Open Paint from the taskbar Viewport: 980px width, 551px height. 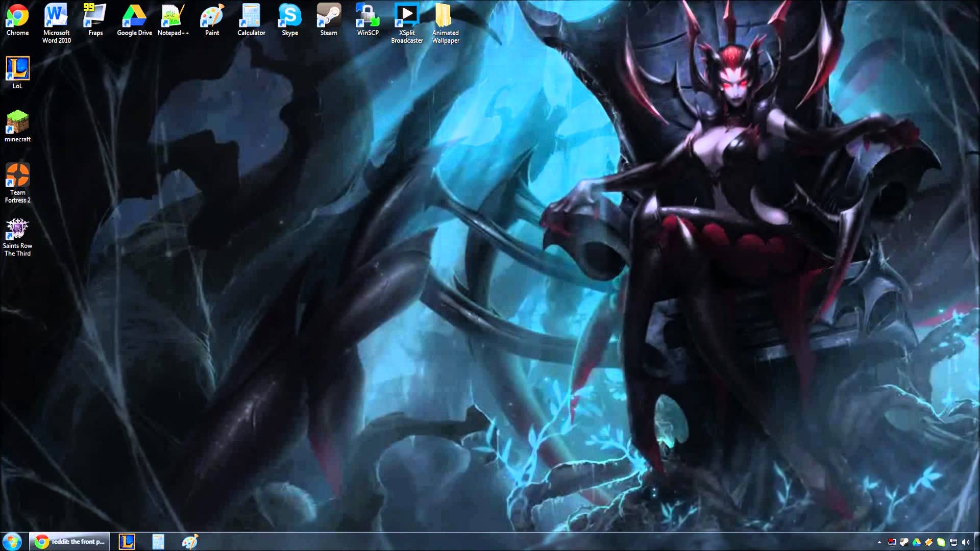[189, 542]
